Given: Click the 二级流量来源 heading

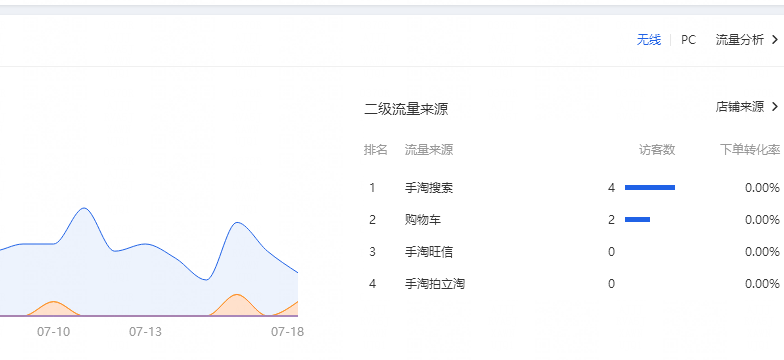Looking at the screenshot, I should tap(406, 109).
